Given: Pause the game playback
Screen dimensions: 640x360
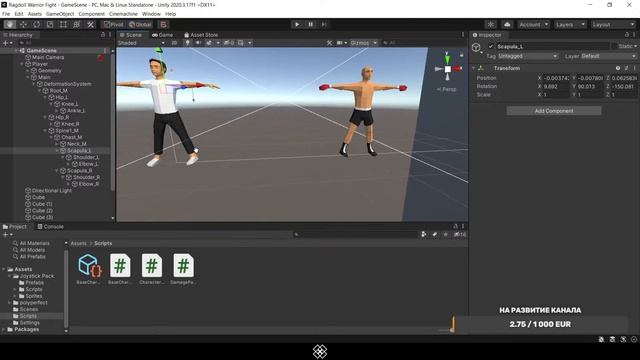Looking at the screenshot, I should click(x=310, y=24).
